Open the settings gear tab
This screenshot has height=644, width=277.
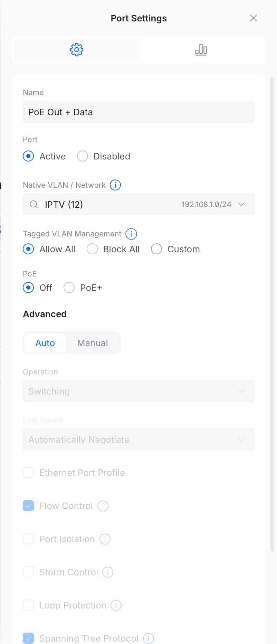click(77, 50)
